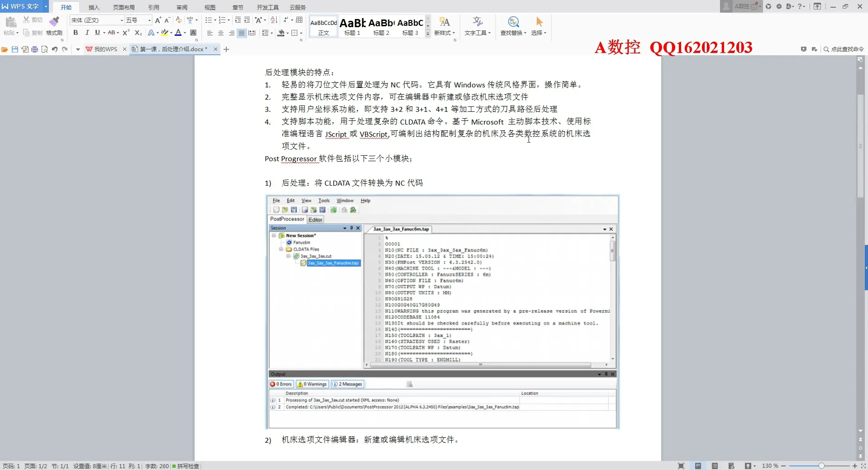Screen dimensions: 868x470
Task: Click the zoom slider handle in status bar
Action: pyautogui.click(x=821, y=466)
